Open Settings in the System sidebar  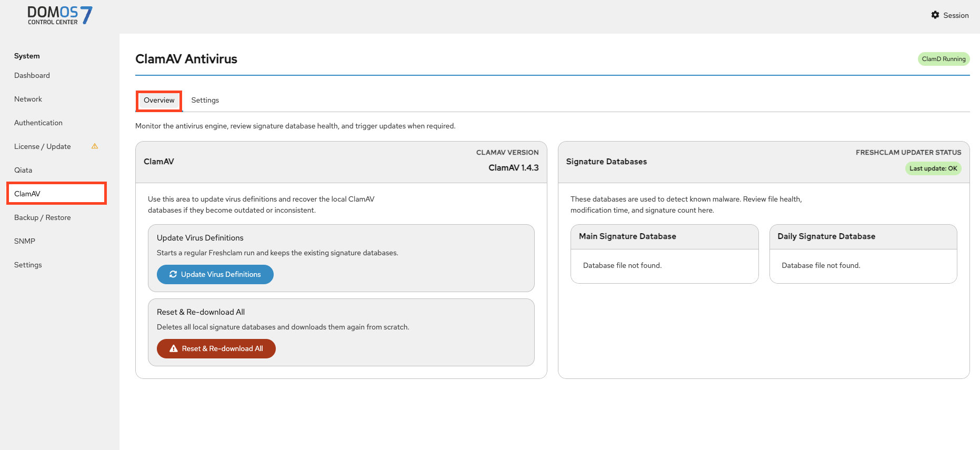pos(28,265)
